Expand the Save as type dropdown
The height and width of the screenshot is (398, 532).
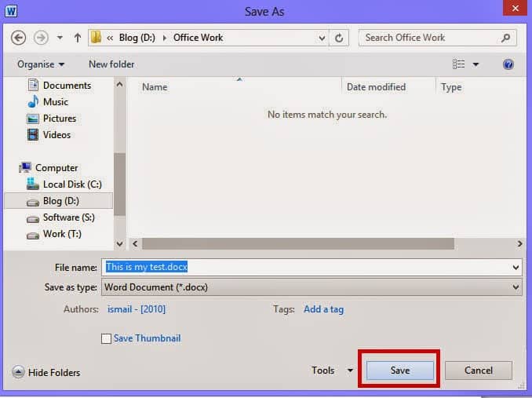coord(516,287)
